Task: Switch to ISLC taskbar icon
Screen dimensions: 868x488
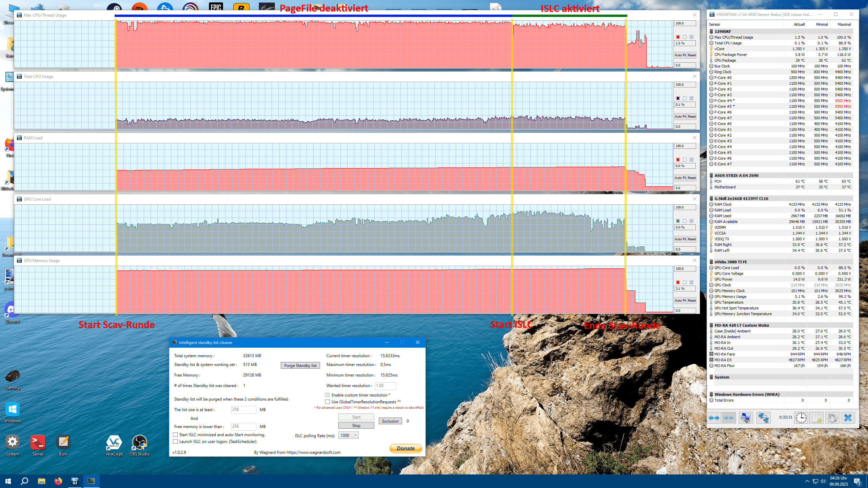Action: 91,481
